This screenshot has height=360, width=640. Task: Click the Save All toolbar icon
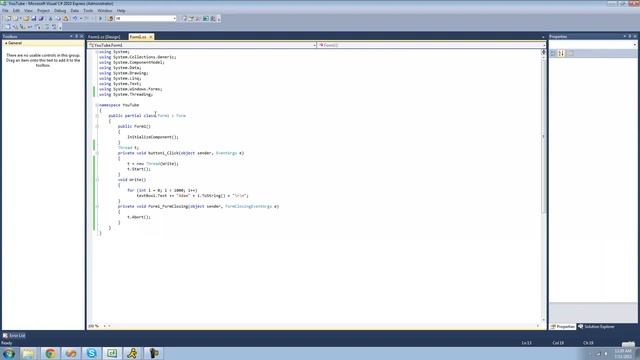click(41, 18)
